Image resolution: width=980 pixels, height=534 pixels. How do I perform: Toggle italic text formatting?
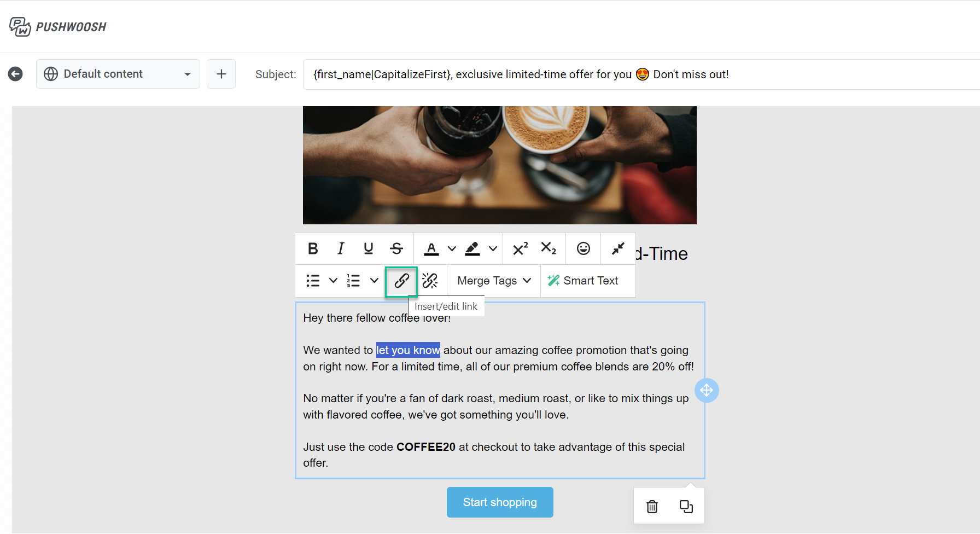coord(341,249)
